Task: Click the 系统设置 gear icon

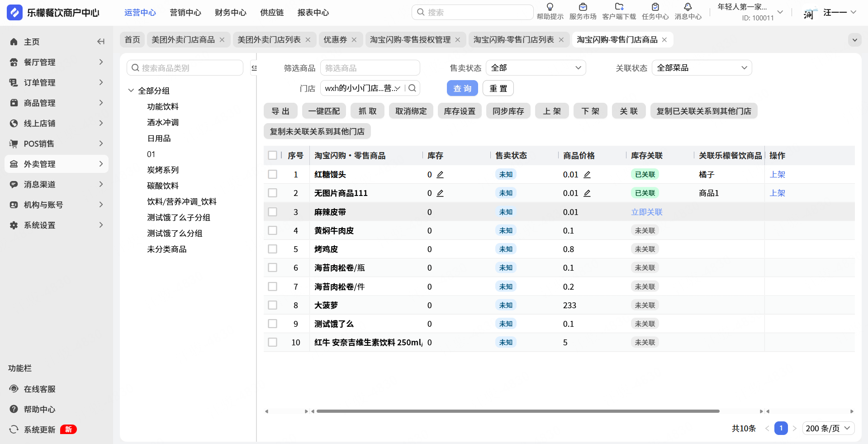Action: 14,225
